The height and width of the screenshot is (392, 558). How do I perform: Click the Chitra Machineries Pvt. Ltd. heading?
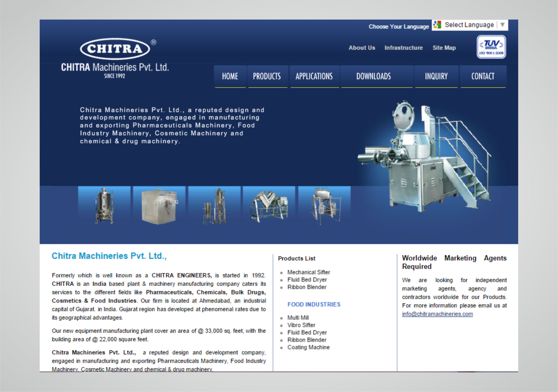pyautogui.click(x=109, y=256)
